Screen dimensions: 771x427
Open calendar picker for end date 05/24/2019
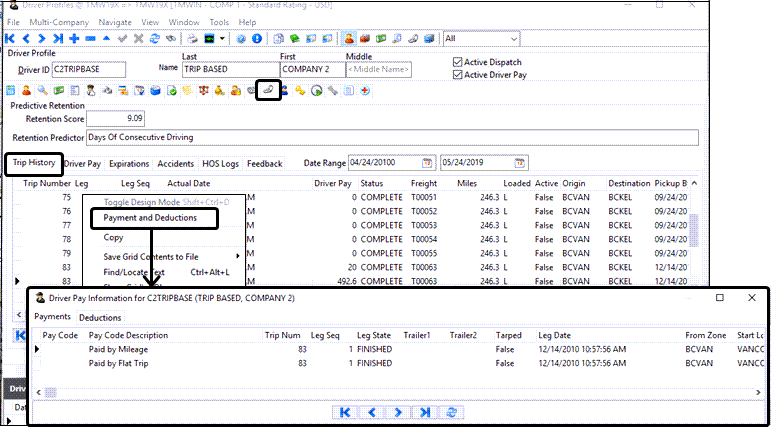(x=519, y=163)
